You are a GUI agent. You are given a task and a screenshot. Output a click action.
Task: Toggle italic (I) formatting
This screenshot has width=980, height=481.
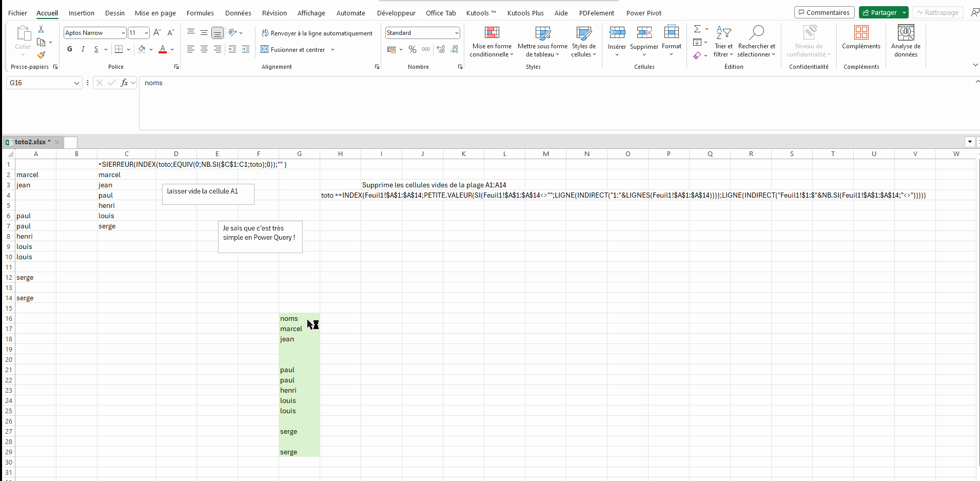pyautogui.click(x=83, y=49)
